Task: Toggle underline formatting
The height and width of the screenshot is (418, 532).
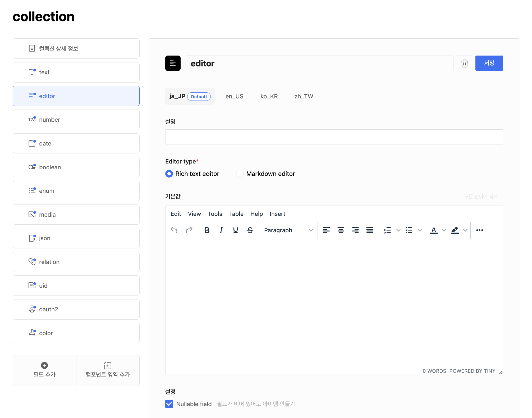Action: pos(236,230)
